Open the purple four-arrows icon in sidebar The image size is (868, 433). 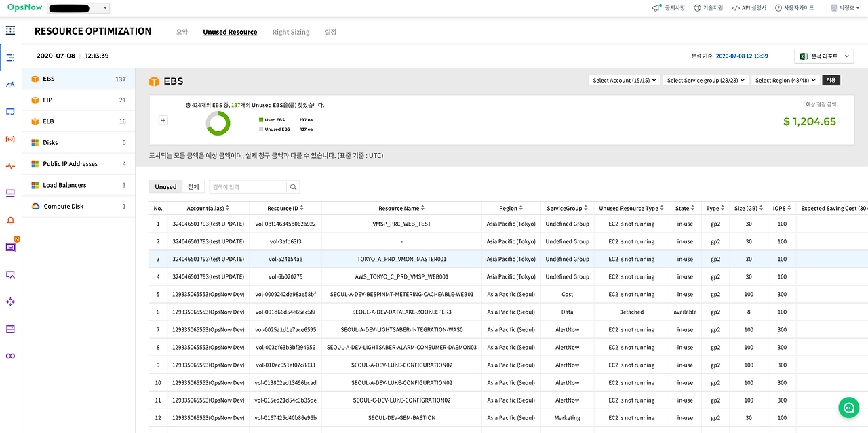pyautogui.click(x=10, y=302)
